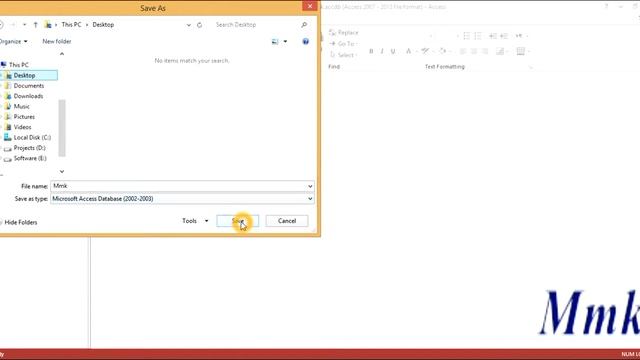Viewport: 640px width, 360px height.
Task: Close the Save As dialog with X
Action: (309, 6)
